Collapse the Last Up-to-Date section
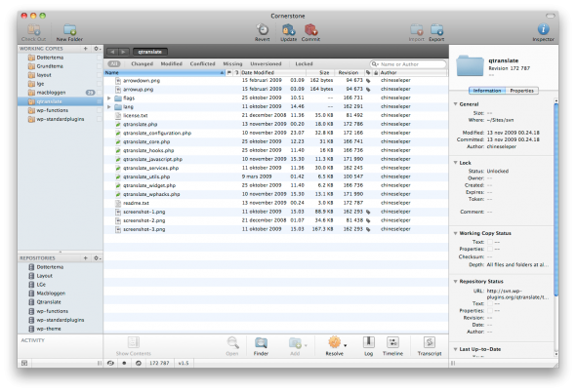576x392 pixels. (x=456, y=349)
